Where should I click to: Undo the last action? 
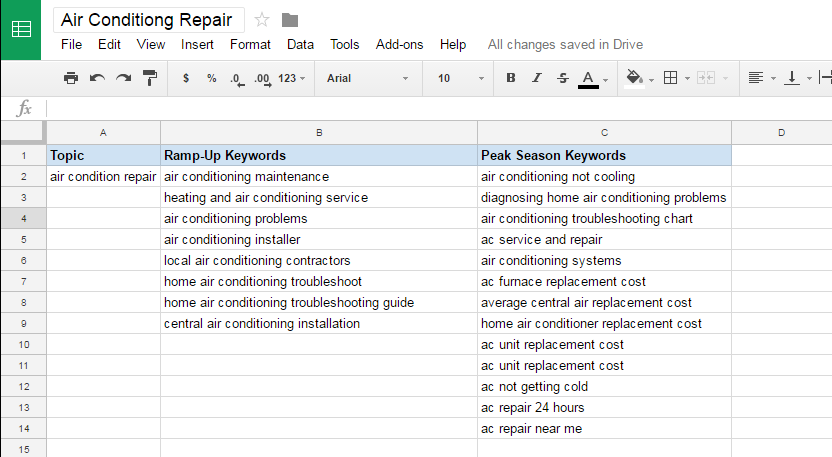coord(97,78)
